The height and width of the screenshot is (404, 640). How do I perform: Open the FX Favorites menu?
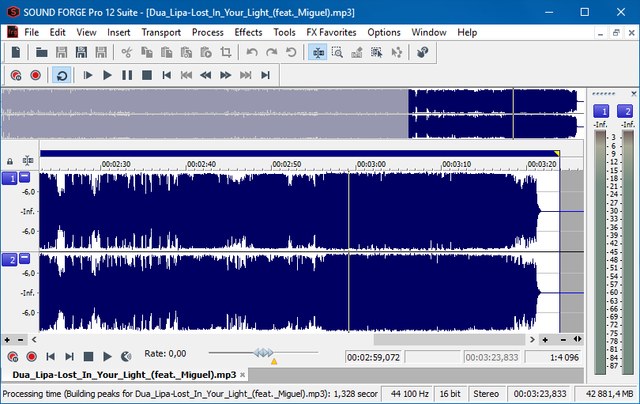tap(331, 32)
